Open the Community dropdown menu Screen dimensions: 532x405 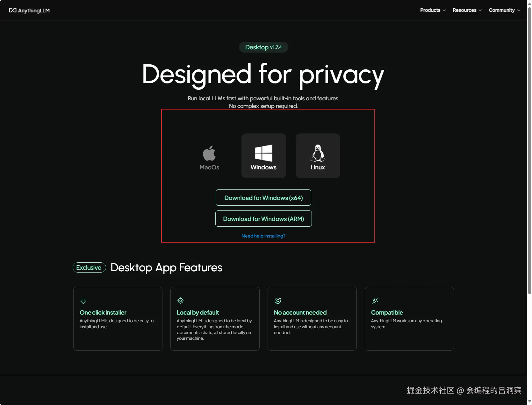click(x=505, y=10)
